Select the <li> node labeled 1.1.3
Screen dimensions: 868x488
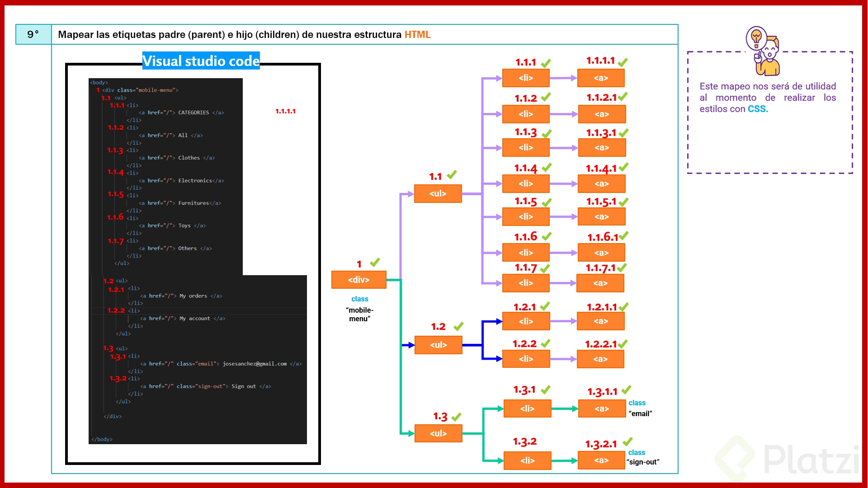coord(526,147)
